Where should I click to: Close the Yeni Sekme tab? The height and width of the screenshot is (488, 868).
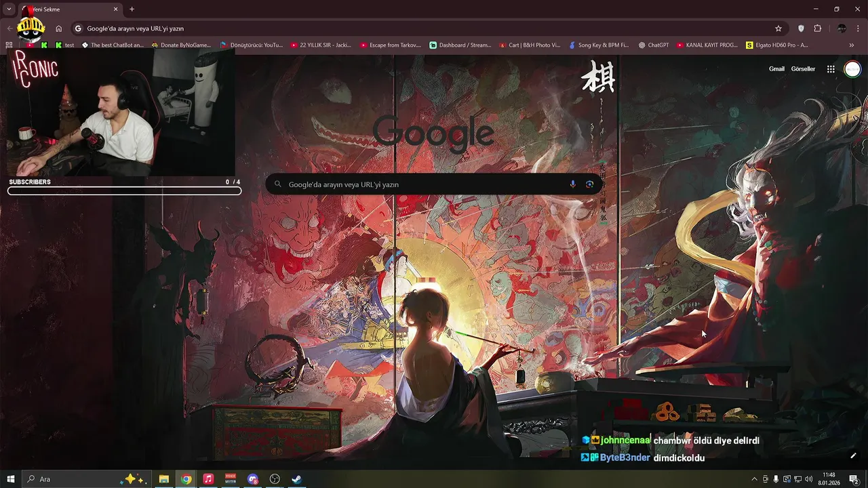[115, 9]
